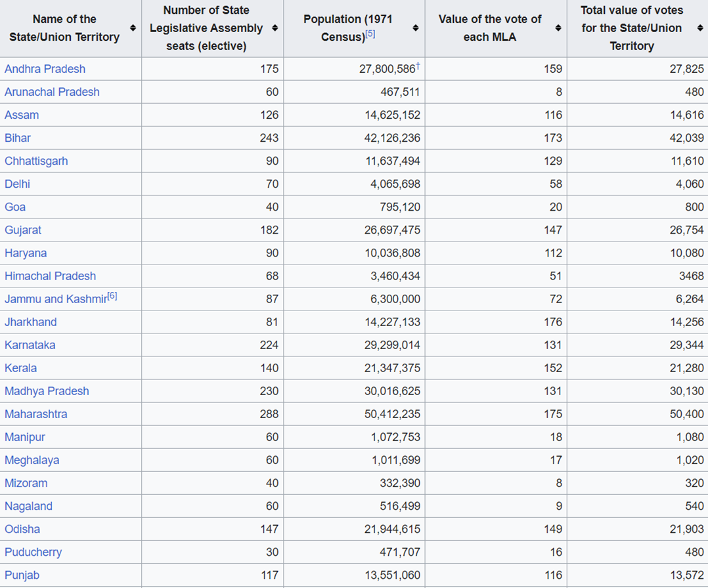Open the Kerala link
The width and height of the screenshot is (708, 588).
pos(20,368)
